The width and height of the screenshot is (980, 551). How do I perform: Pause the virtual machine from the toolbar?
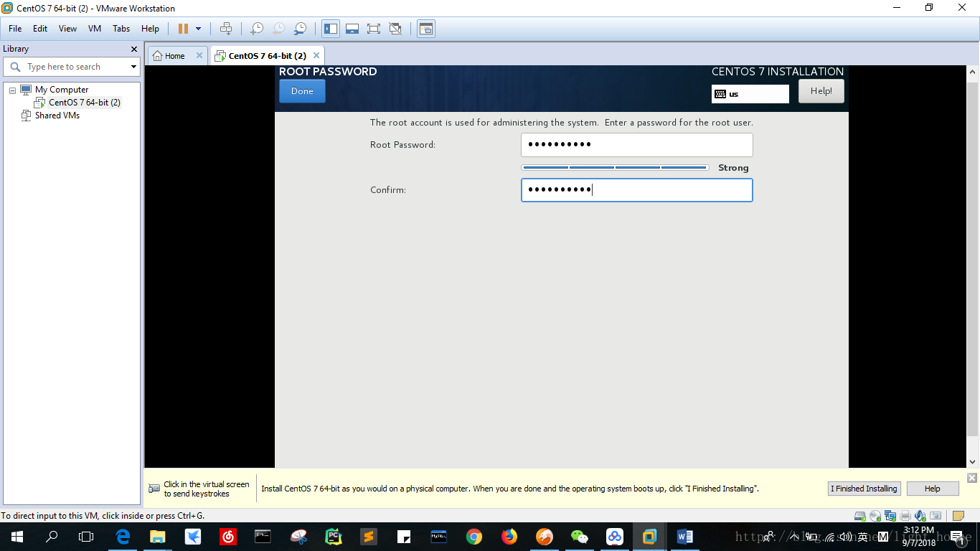[x=183, y=29]
